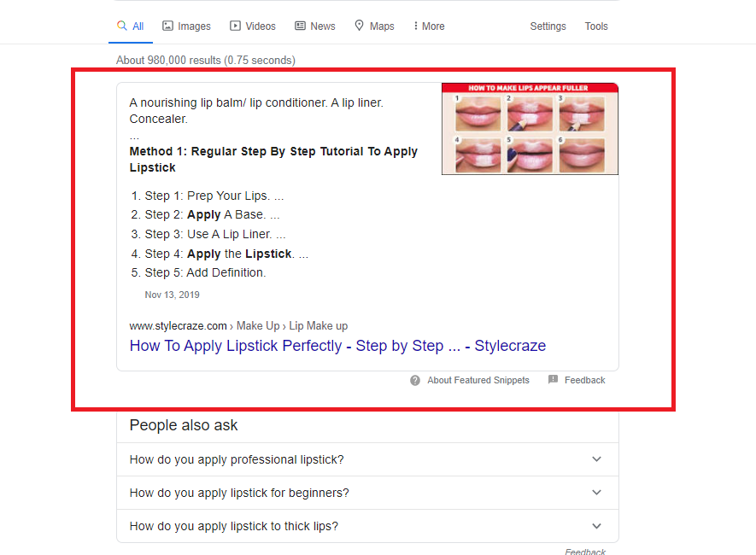The height and width of the screenshot is (555, 756).
Task: Open the Maps tab
Action: pyautogui.click(x=374, y=26)
